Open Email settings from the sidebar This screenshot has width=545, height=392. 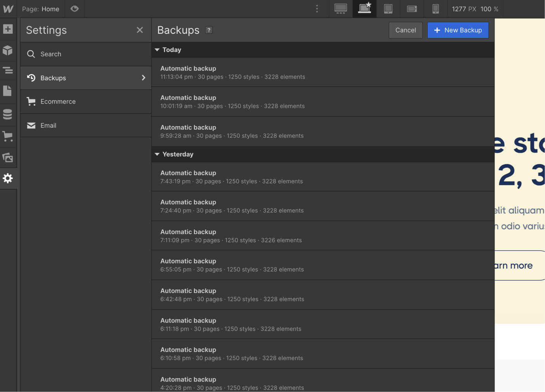pos(48,125)
